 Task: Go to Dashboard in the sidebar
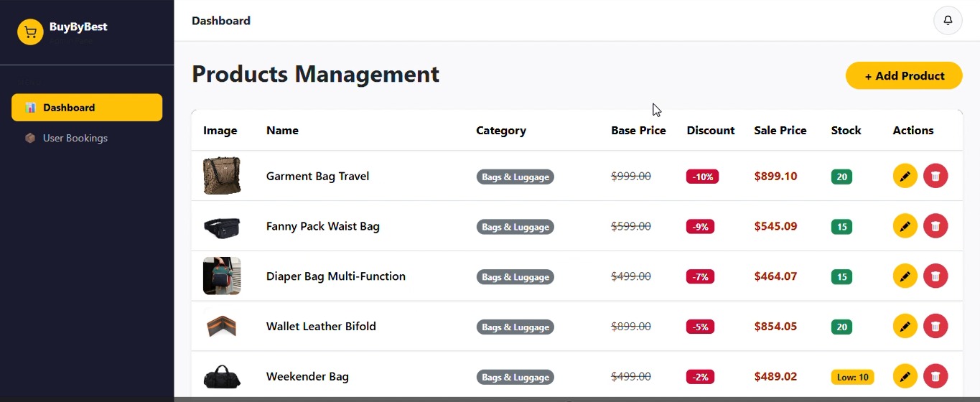pyautogui.click(x=87, y=108)
